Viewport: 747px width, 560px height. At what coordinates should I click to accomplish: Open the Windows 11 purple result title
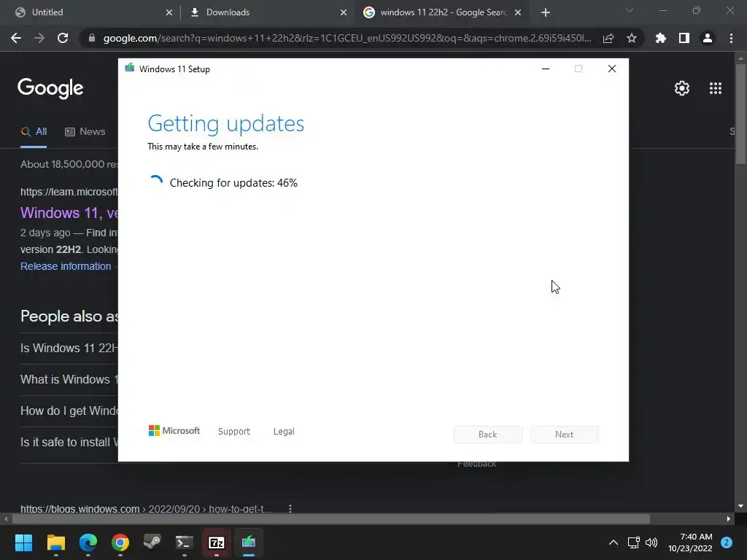pos(69,212)
